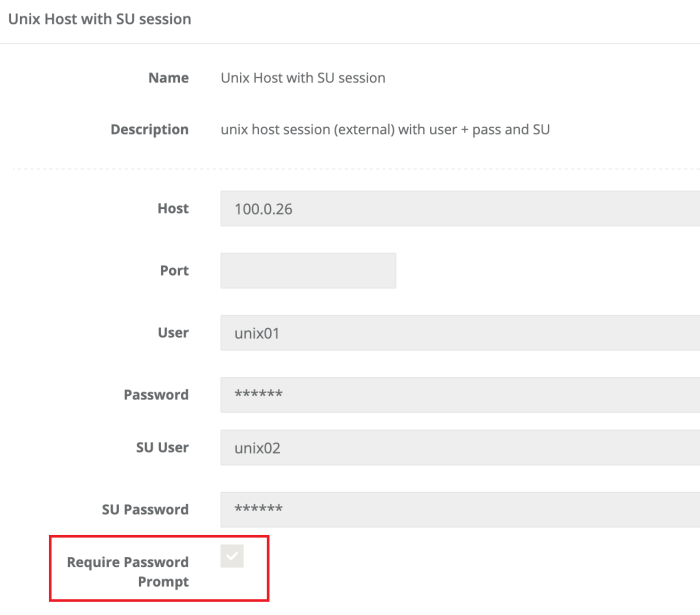
Task: Click the User label
Action: (172, 333)
